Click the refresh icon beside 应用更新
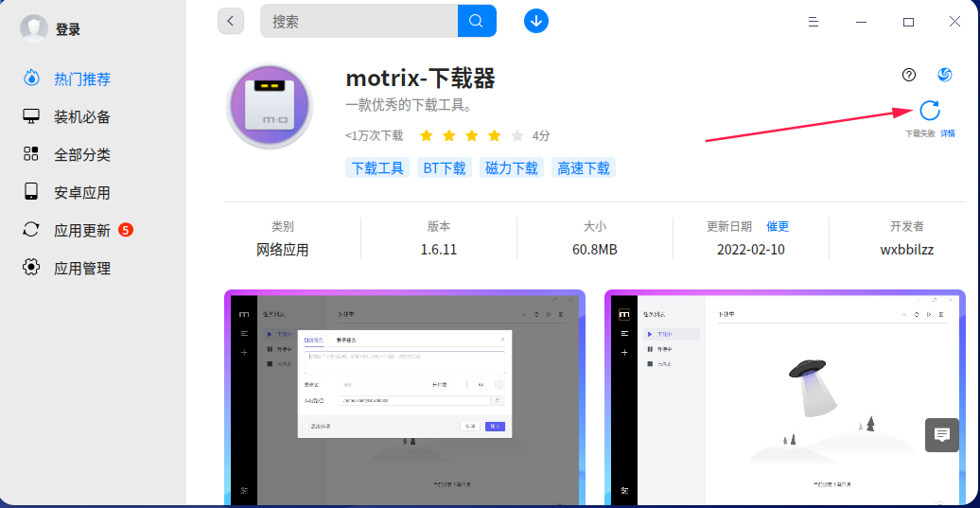The height and width of the screenshot is (508, 980). (31, 229)
